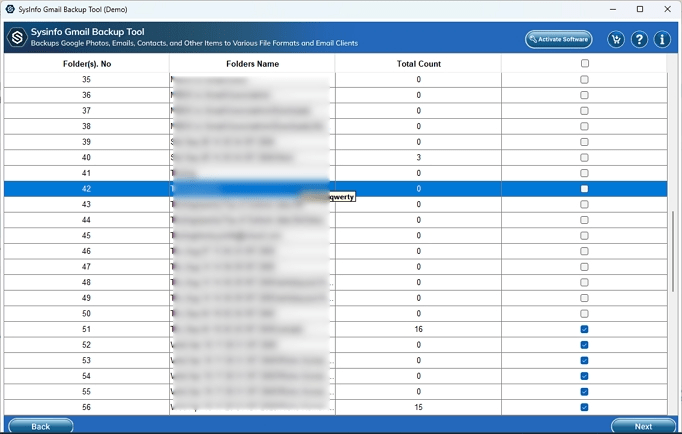Minimize the SysInfo Gmail Backup window
The height and width of the screenshot is (434, 682).
(613, 9)
